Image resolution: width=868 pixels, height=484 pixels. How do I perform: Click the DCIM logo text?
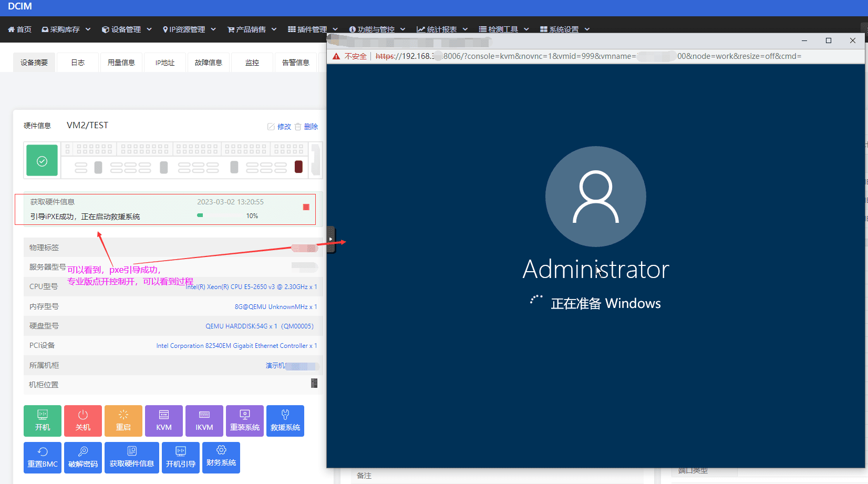pyautogui.click(x=20, y=6)
